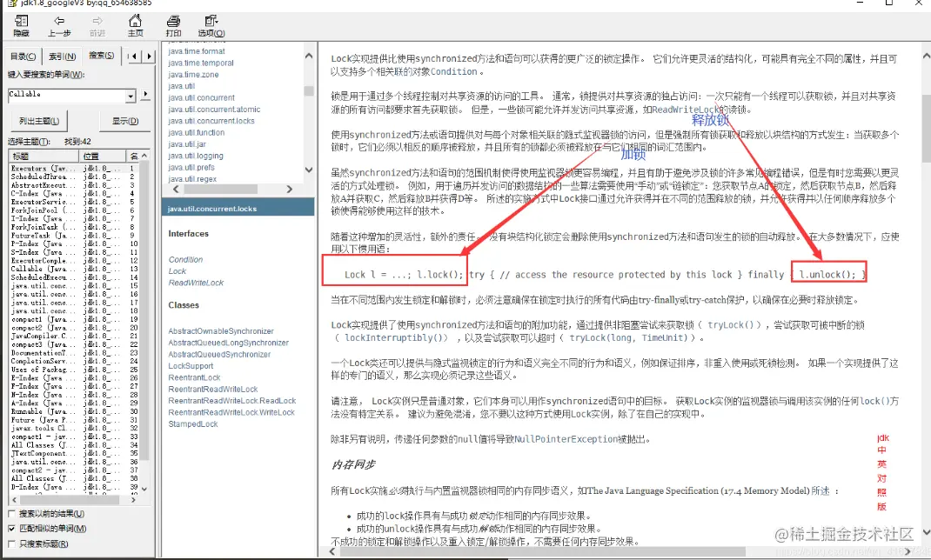This screenshot has height=560, width=931.
Task: Open the java.time.format package link
Action: (x=196, y=51)
